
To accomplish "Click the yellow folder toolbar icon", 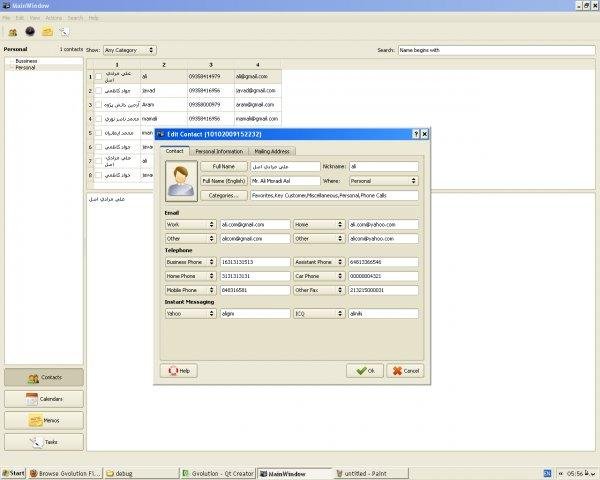I will click(46, 32).
